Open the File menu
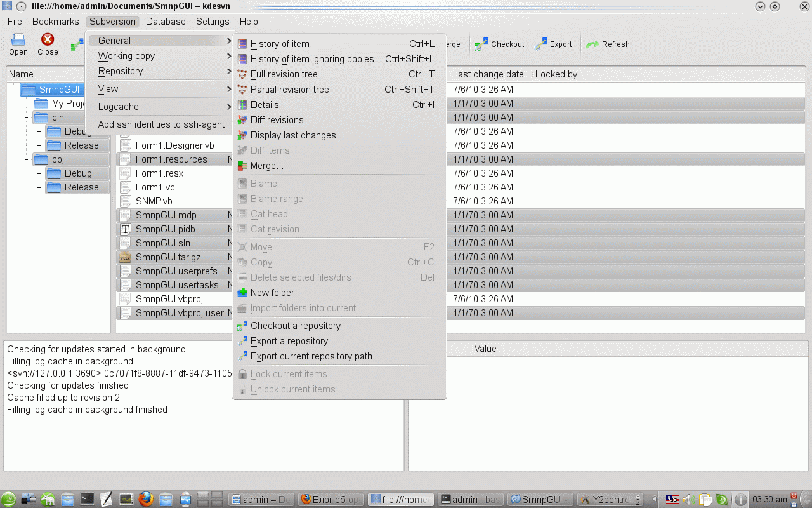This screenshot has height=508, width=812. [15, 22]
